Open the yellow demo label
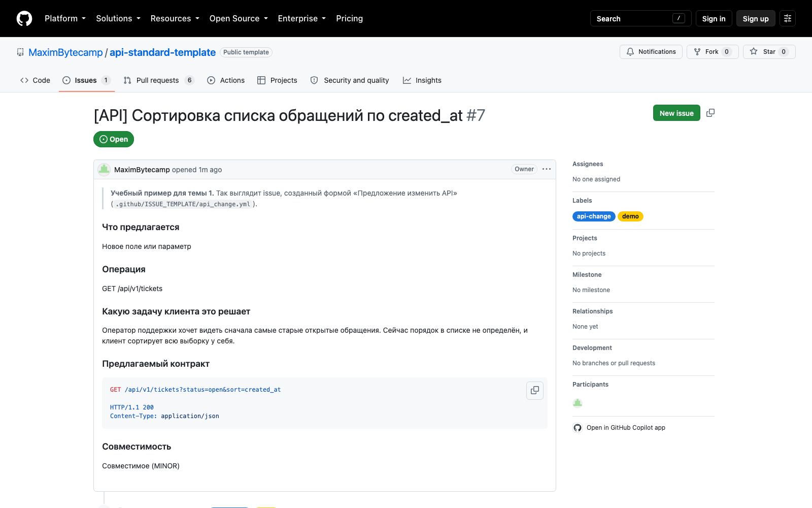Viewport: 812px width, 508px height. (630, 216)
